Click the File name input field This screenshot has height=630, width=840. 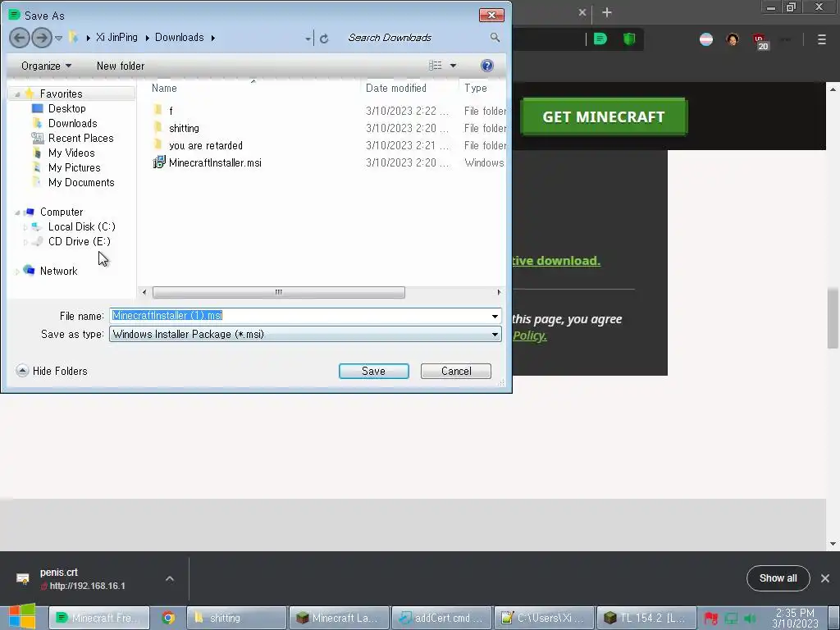tap(299, 316)
